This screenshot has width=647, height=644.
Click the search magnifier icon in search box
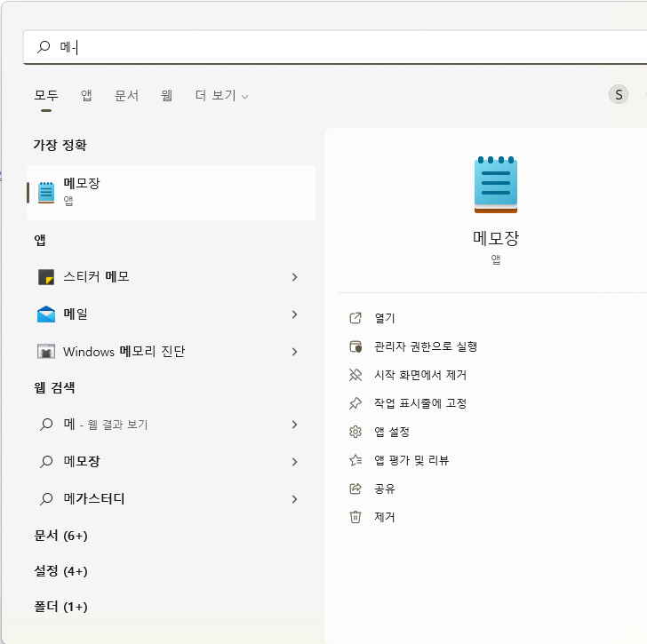tap(44, 46)
